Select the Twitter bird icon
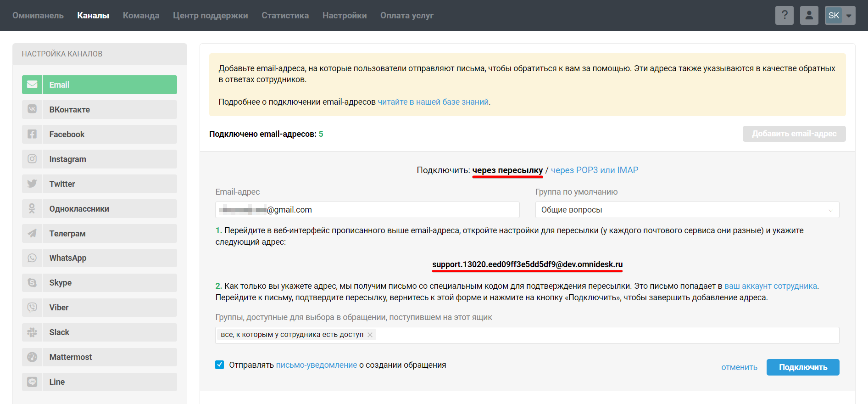Image resolution: width=868 pixels, height=404 pixels. click(x=32, y=184)
